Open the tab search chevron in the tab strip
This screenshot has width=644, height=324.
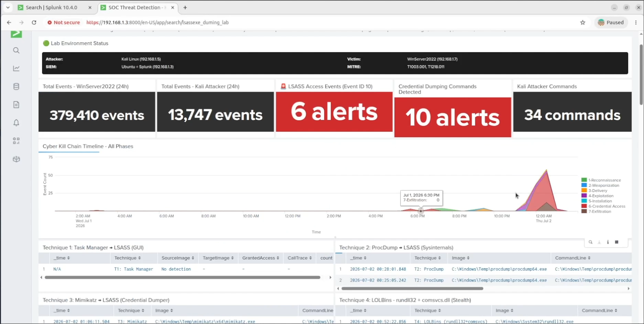(x=8, y=7)
